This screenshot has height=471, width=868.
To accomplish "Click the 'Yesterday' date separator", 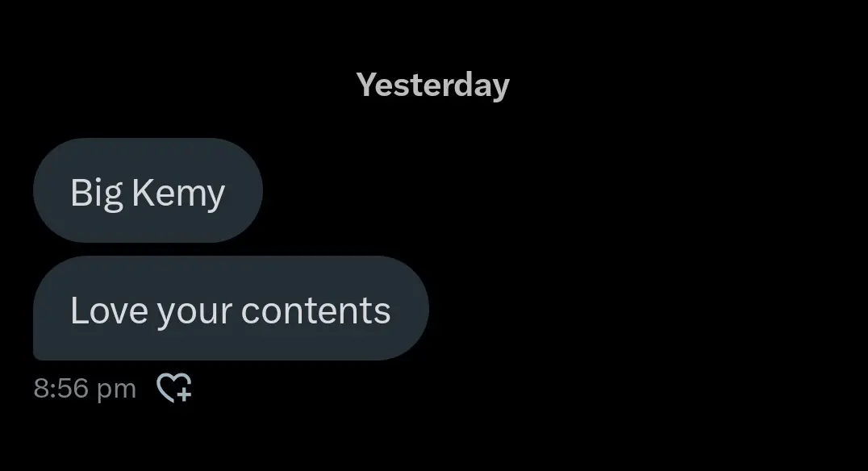I will [433, 85].
